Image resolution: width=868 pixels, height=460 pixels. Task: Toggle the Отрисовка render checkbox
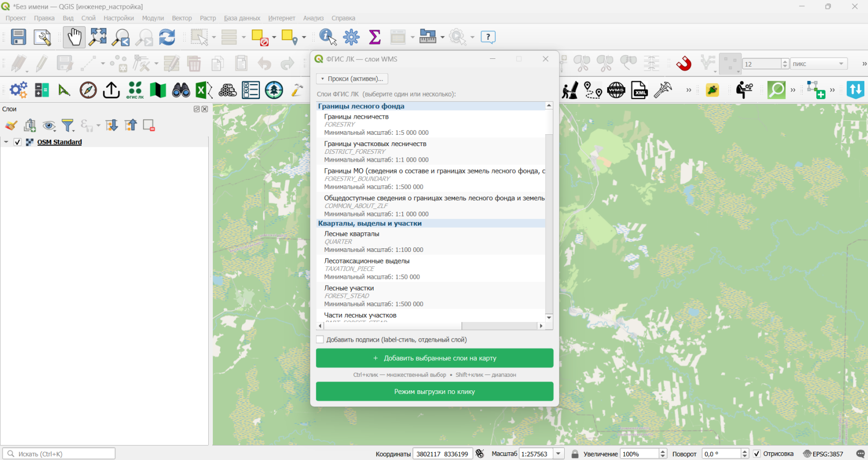click(x=756, y=454)
